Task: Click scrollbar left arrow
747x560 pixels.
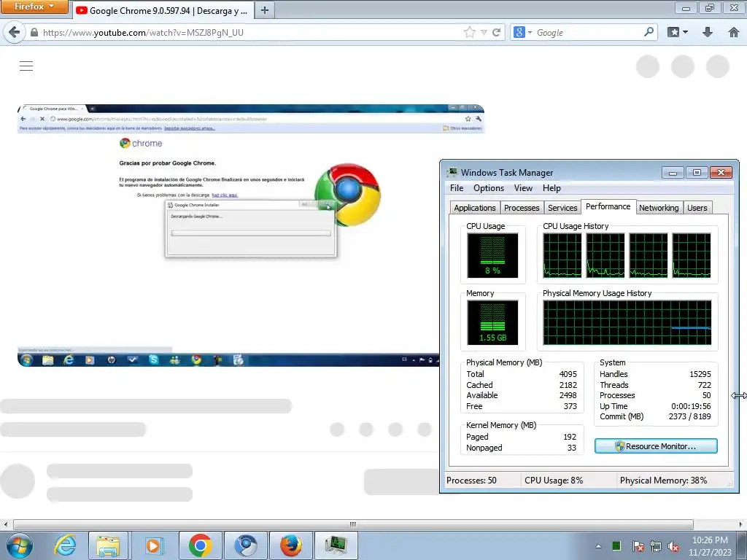Action: [x=5, y=524]
